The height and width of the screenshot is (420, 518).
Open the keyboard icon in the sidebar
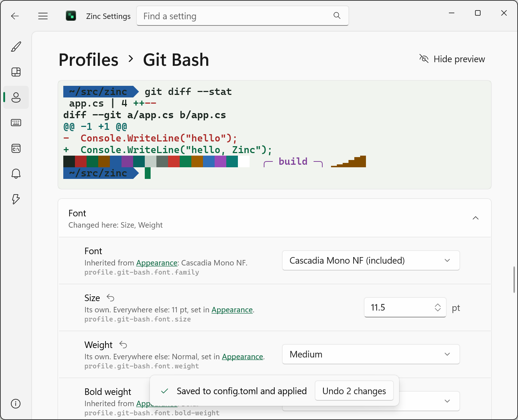click(16, 123)
